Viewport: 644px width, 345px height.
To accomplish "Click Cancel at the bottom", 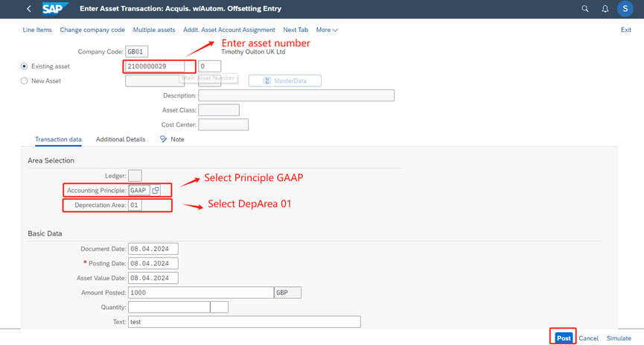I will [x=588, y=338].
